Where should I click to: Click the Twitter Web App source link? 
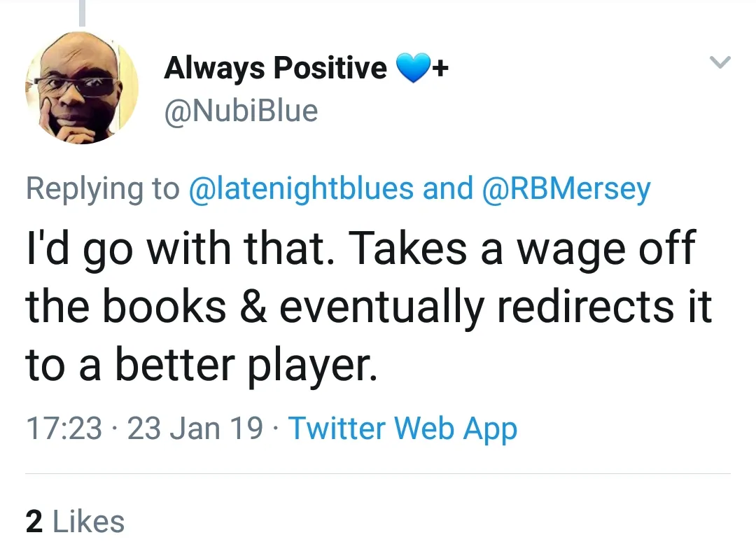pyautogui.click(x=402, y=428)
